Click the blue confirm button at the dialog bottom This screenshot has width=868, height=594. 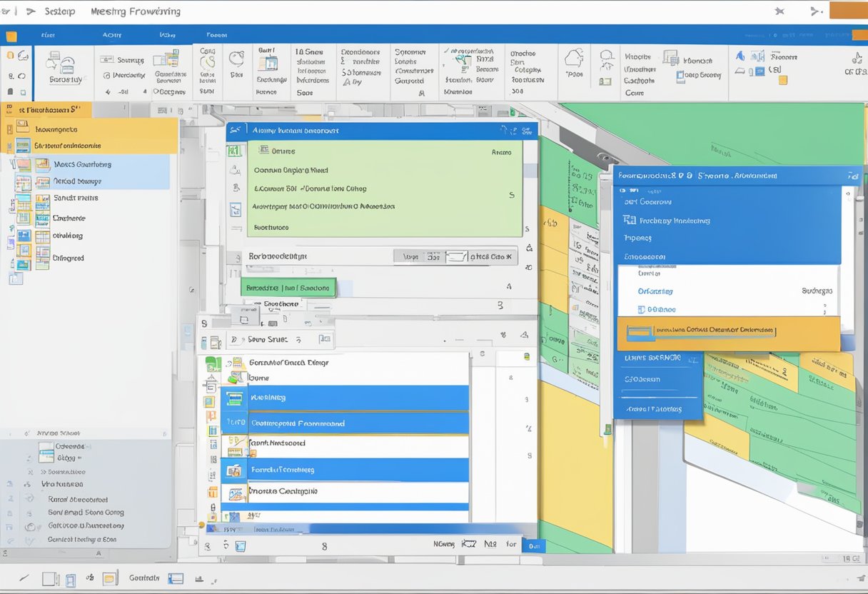[x=533, y=545]
